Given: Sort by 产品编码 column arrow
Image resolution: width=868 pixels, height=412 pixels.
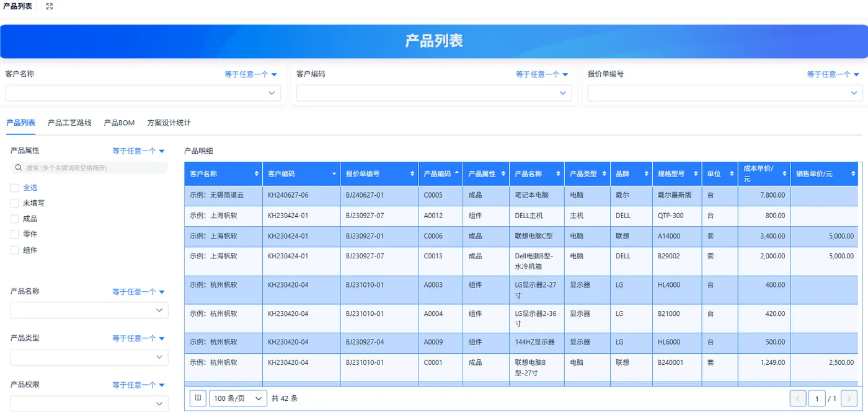Looking at the screenshot, I should pyautogui.click(x=458, y=173).
